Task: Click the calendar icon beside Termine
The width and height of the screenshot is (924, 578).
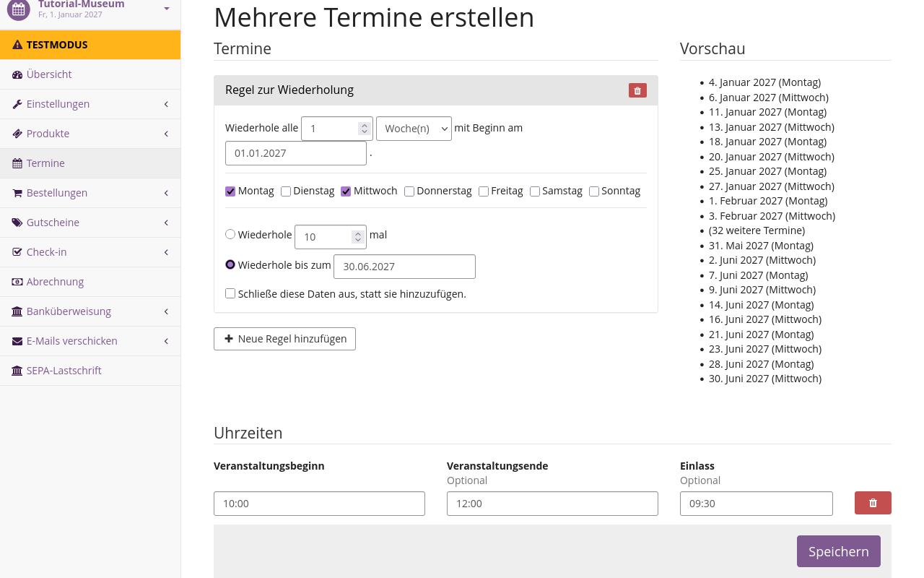Action: 17,163
